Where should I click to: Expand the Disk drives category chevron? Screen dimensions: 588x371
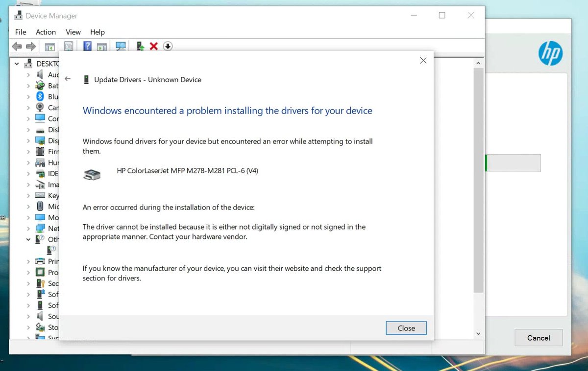28,130
